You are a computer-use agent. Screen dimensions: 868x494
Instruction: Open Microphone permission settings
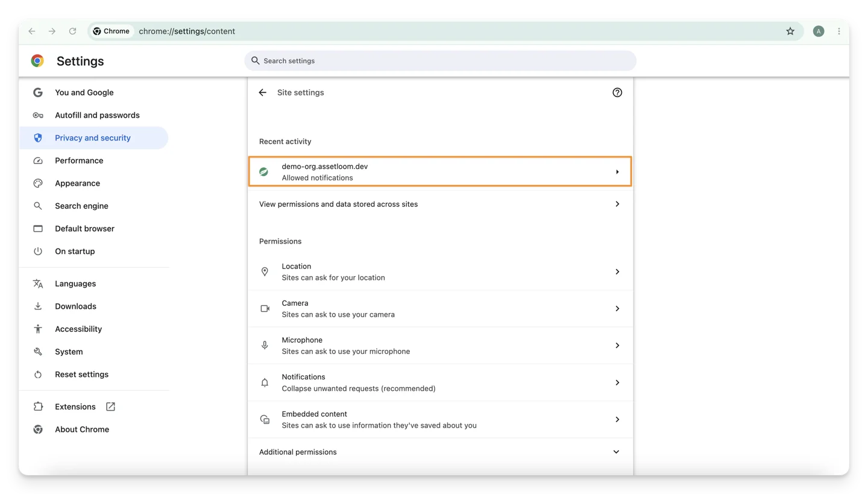[441, 346]
